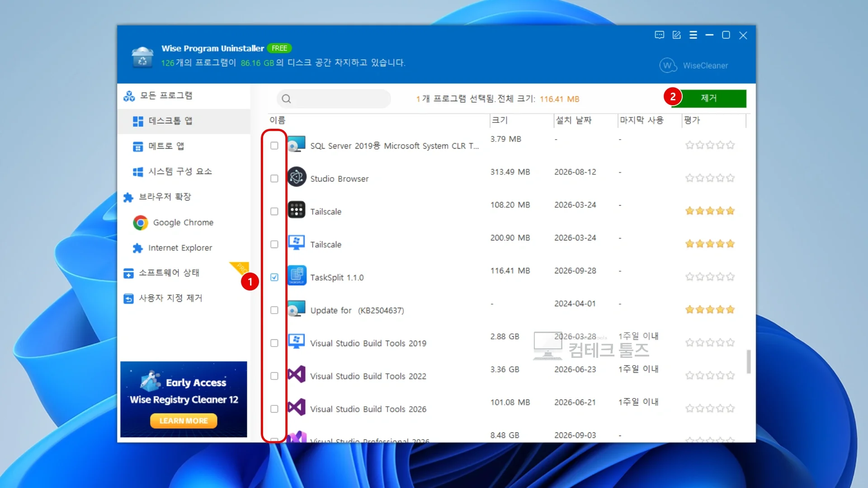The width and height of the screenshot is (868, 488).
Task: Sort by 평가 rating column
Action: pyautogui.click(x=692, y=120)
